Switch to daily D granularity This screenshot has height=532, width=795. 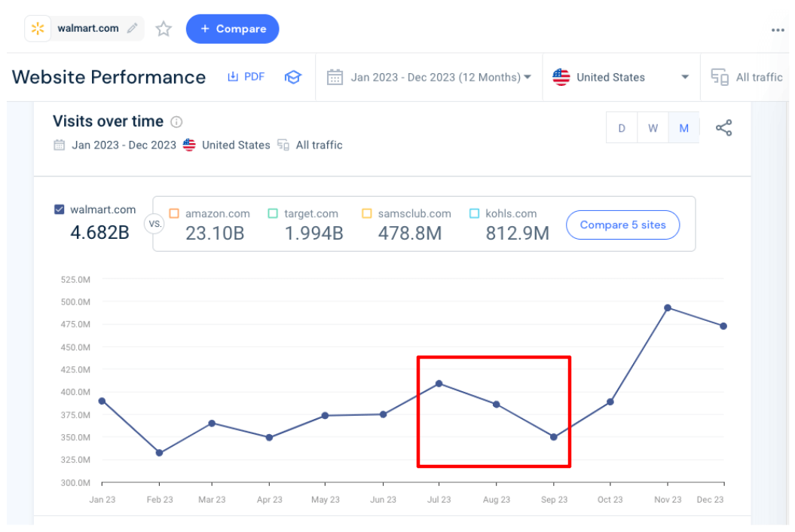click(x=622, y=128)
